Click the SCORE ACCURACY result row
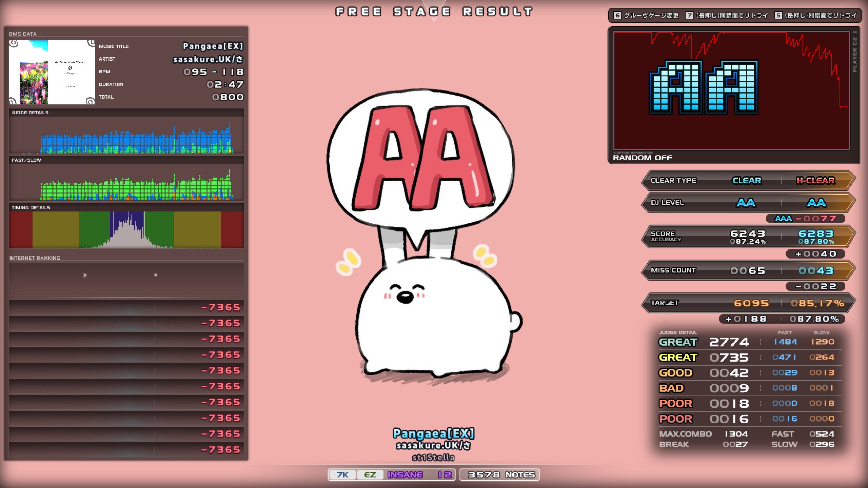This screenshot has width=868, height=488. click(x=748, y=237)
